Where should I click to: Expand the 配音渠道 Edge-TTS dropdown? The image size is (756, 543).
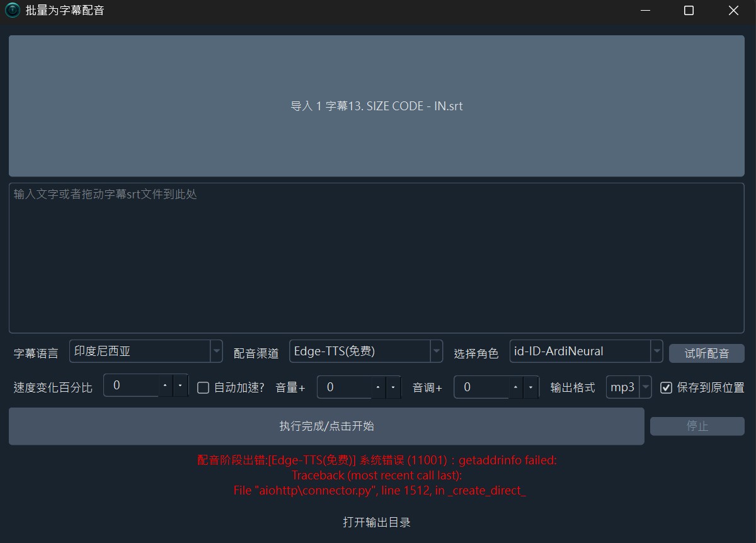tap(365, 352)
